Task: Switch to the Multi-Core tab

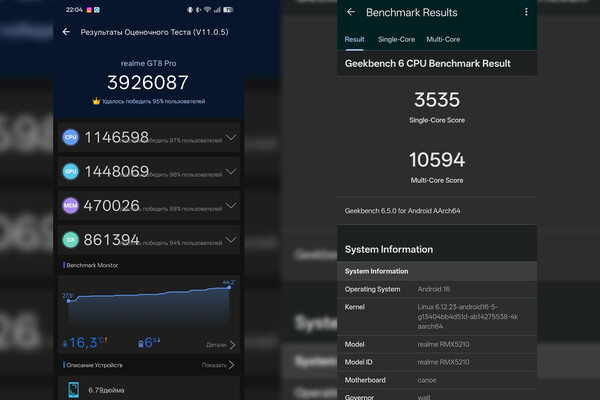Action: [x=443, y=40]
